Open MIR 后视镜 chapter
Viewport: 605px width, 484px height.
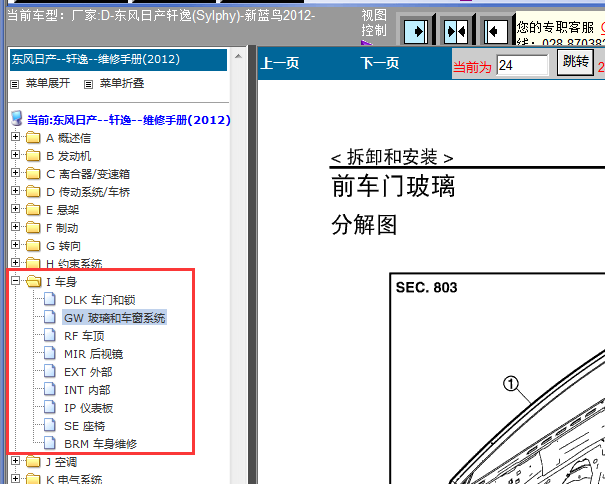93,354
